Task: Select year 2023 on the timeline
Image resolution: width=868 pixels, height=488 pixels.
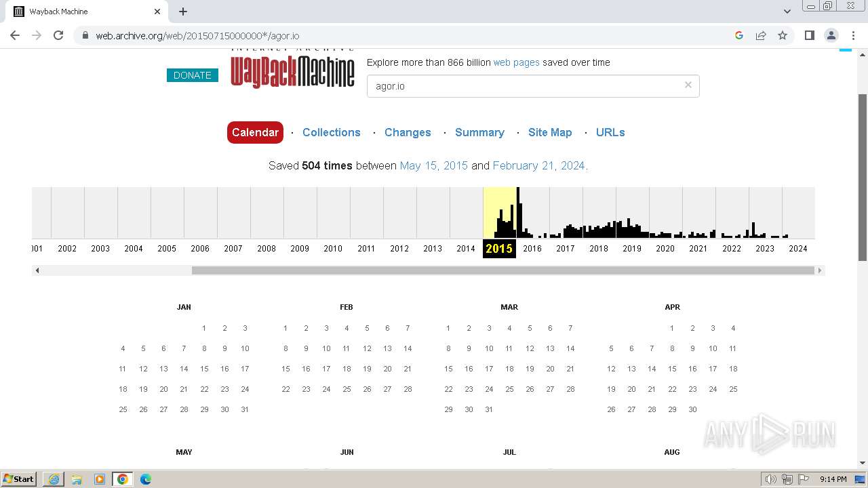Action: pos(765,248)
